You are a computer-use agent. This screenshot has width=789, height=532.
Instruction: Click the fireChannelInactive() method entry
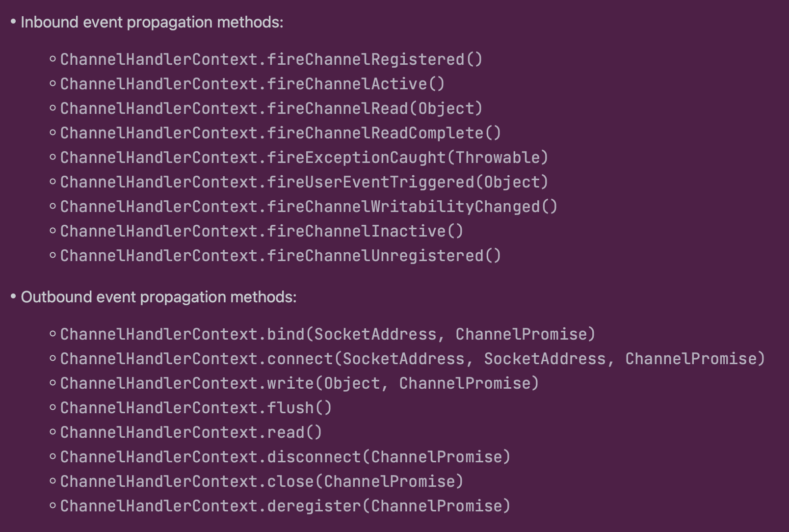pos(262,231)
